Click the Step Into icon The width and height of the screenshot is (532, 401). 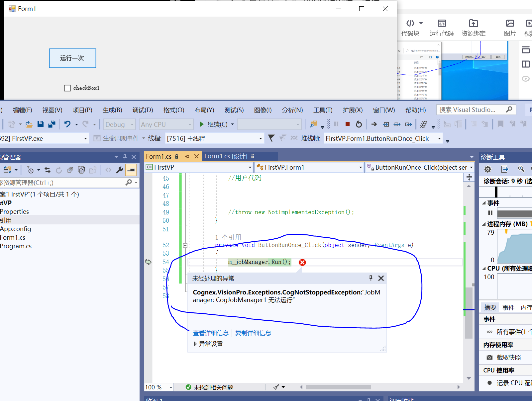click(x=386, y=124)
